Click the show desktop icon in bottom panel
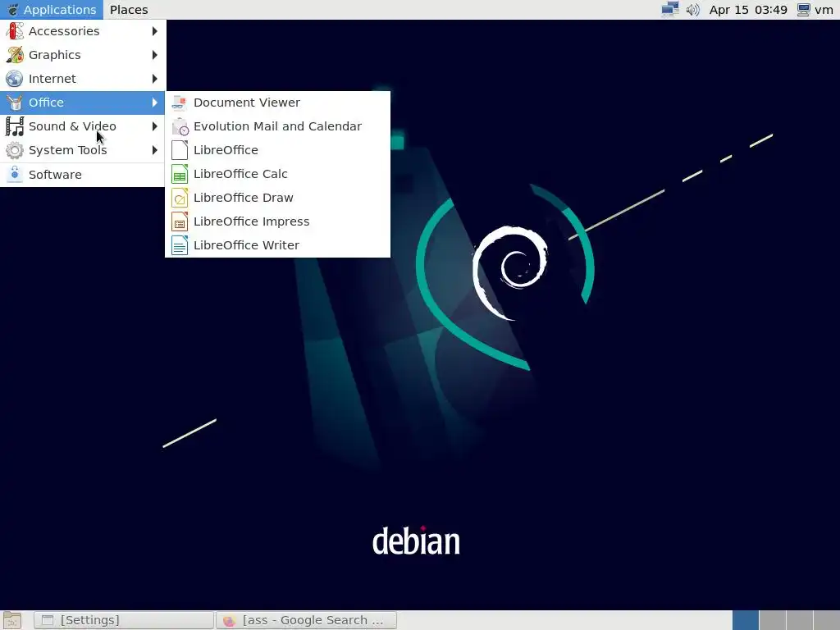 click(11, 620)
